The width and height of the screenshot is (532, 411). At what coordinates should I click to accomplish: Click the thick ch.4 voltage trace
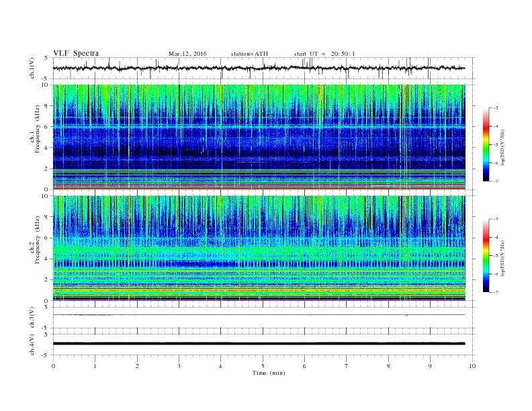[259, 344]
